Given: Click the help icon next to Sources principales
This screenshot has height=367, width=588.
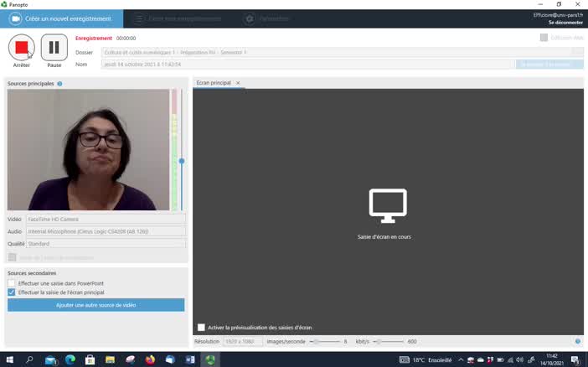Looking at the screenshot, I should click(x=59, y=84).
